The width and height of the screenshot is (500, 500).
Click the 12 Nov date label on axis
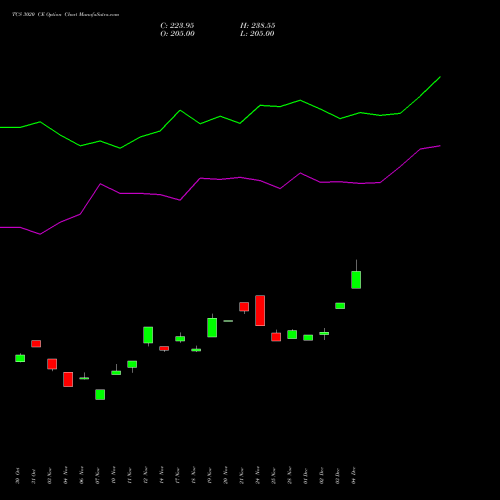pyautogui.click(x=146, y=476)
